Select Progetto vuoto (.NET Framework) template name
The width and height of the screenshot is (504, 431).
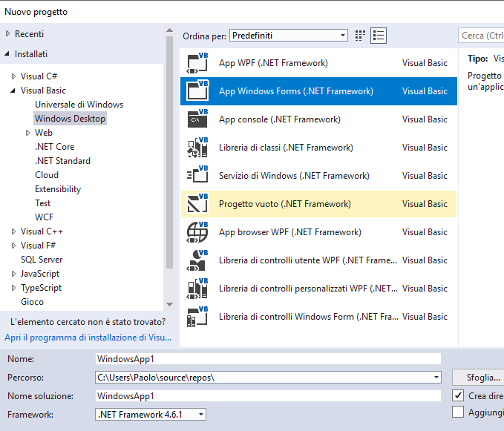point(285,204)
